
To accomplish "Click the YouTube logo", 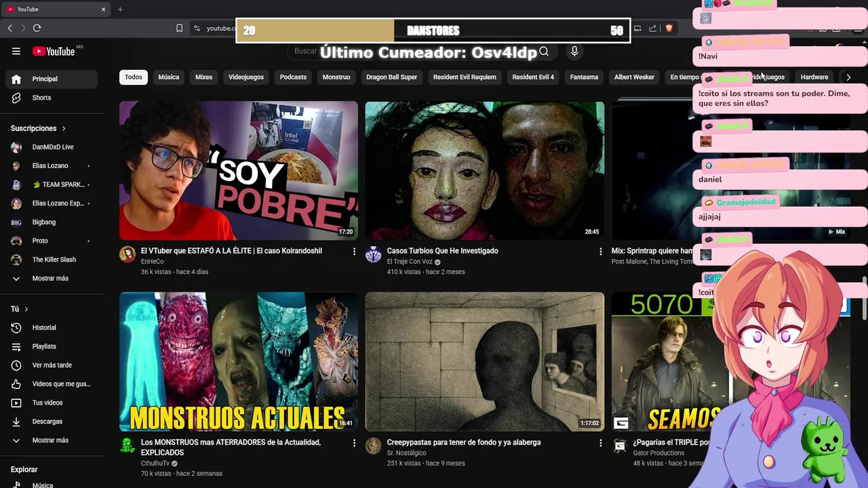I will coord(54,52).
